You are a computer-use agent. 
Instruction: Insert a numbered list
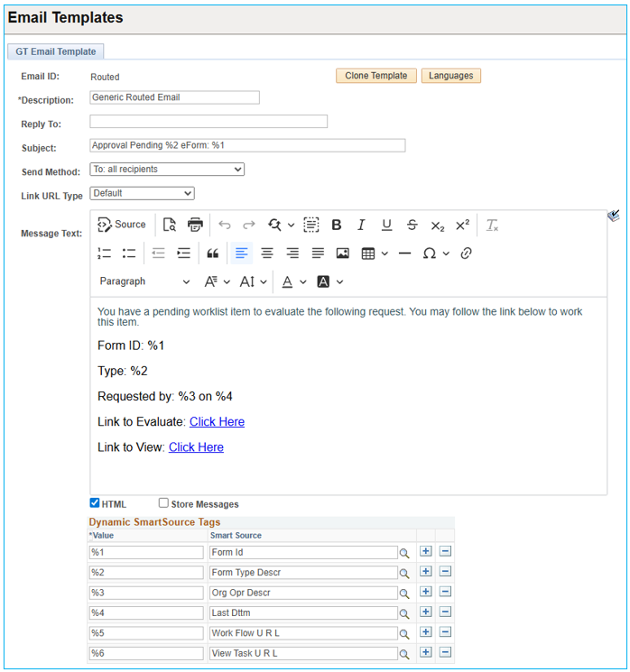104,253
